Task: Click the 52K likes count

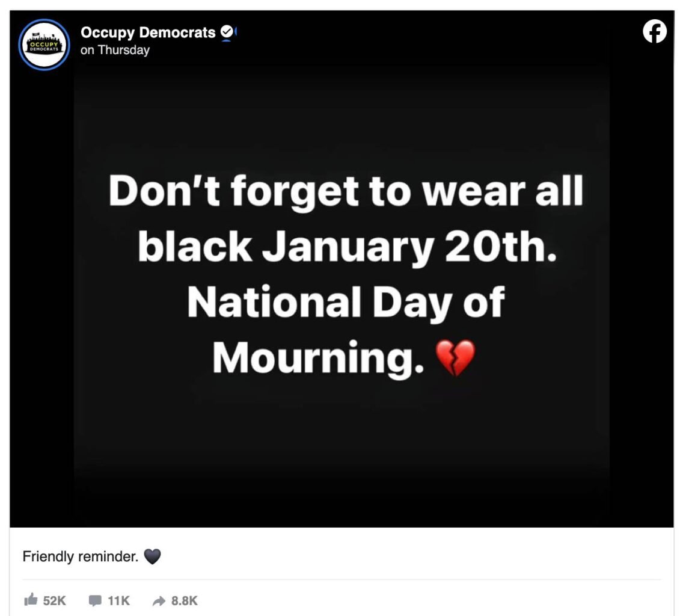Action: click(55, 600)
